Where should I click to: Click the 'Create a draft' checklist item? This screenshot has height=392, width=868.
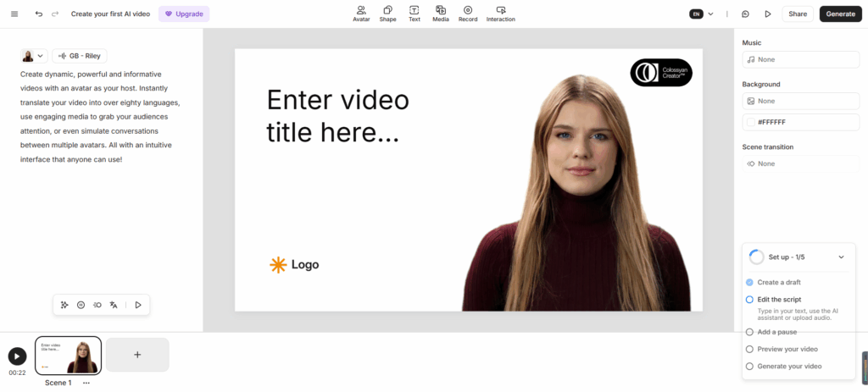click(x=778, y=282)
